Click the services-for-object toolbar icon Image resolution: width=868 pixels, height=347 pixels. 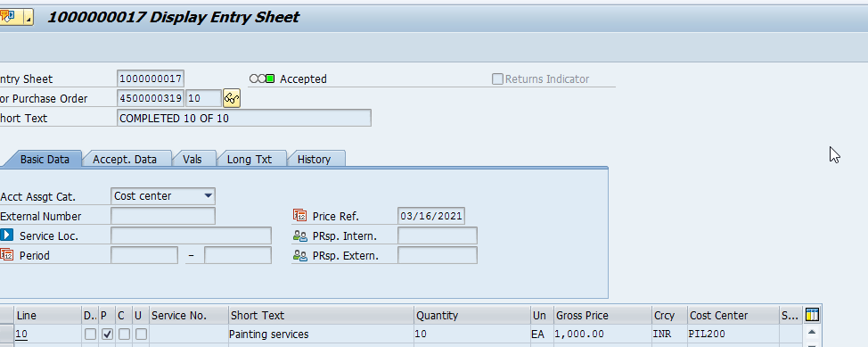[x=10, y=17]
